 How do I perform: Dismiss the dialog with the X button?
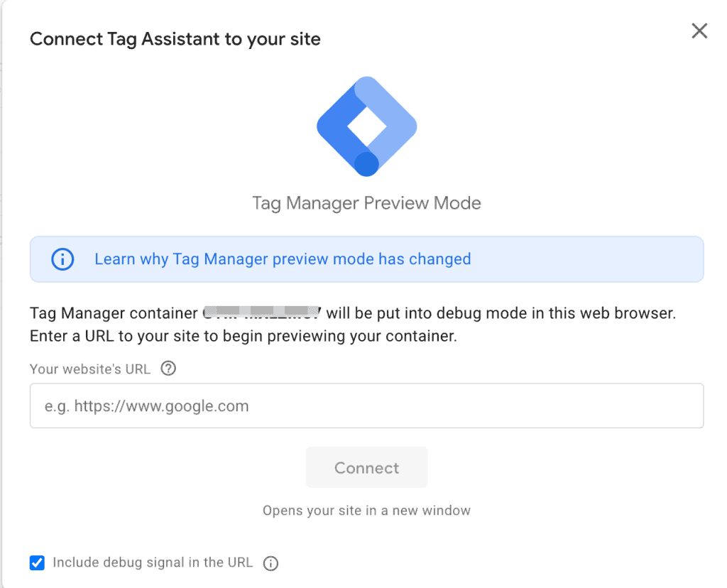coord(699,31)
